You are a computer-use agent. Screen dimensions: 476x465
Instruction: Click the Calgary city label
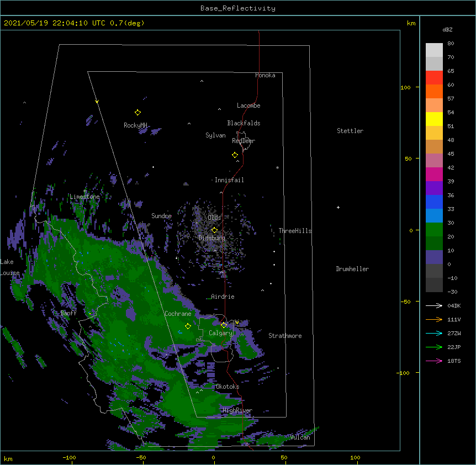point(220,333)
